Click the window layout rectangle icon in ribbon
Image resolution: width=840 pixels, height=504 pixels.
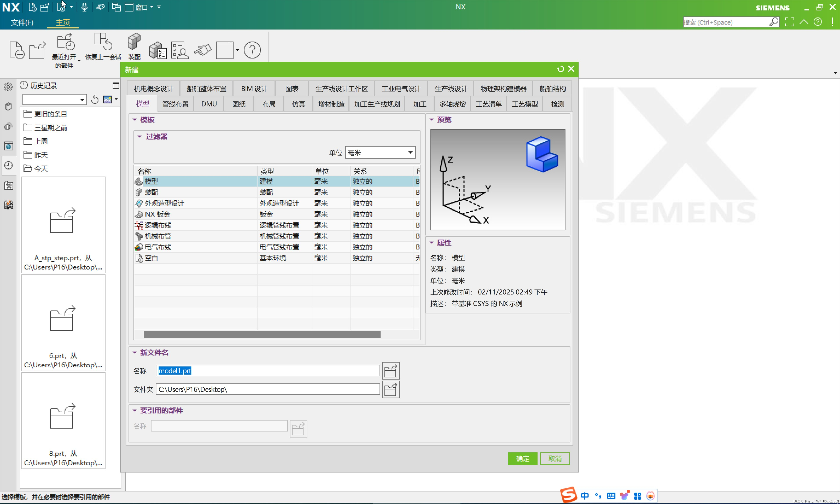click(x=225, y=50)
